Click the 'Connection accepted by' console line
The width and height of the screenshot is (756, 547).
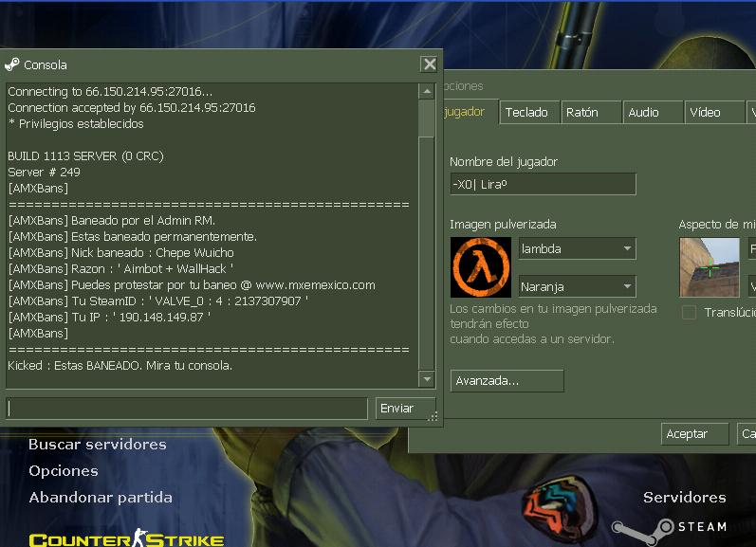tap(132, 107)
